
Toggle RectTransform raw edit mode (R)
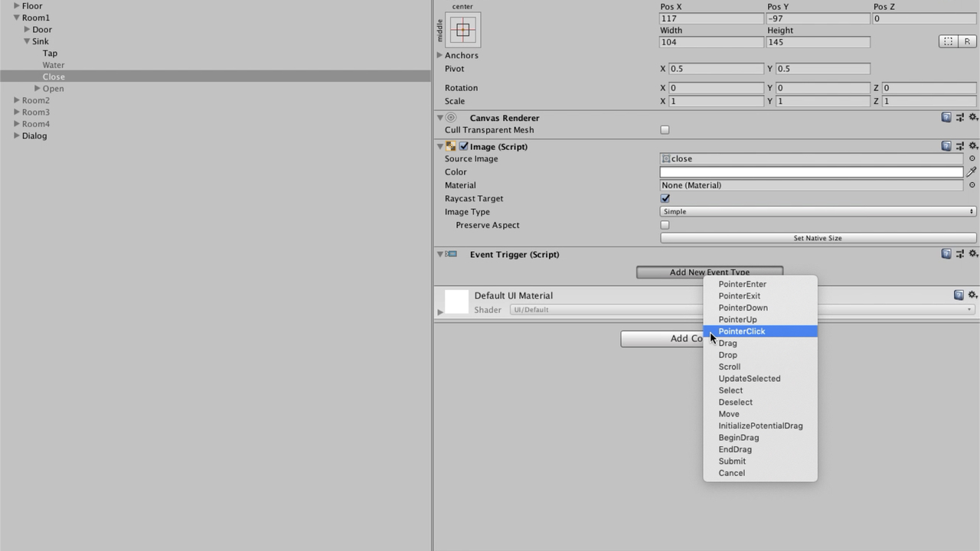pyautogui.click(x=967, y=42)
